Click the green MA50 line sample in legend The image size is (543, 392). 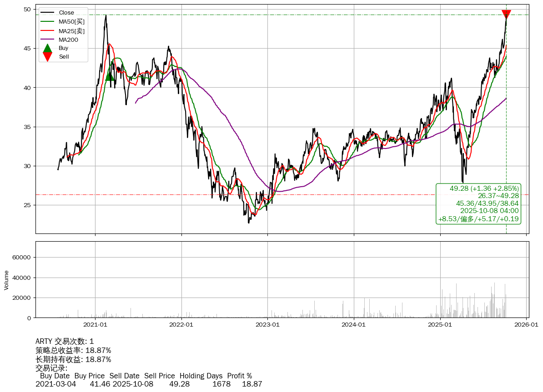tap(48, 22)
